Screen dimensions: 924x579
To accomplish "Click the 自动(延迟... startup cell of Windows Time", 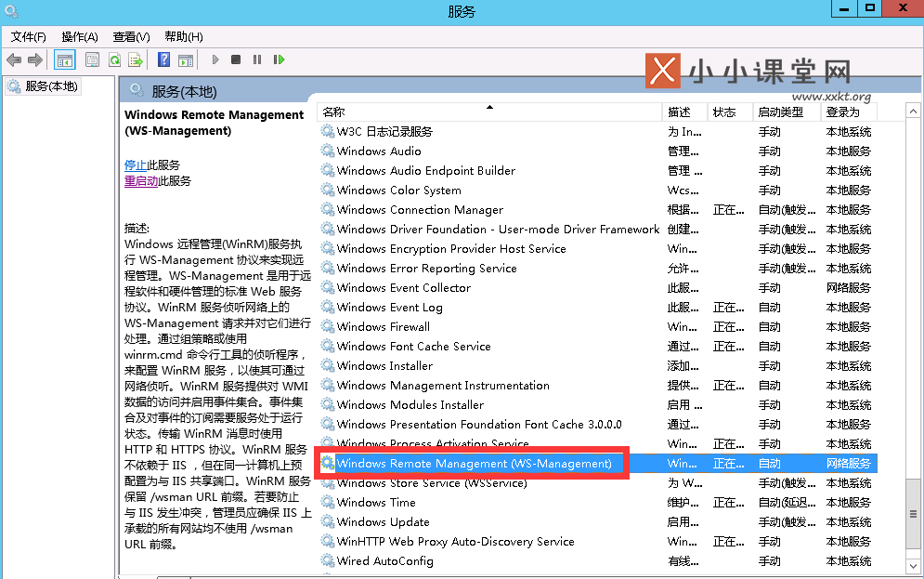I will (x=787, y=502).
